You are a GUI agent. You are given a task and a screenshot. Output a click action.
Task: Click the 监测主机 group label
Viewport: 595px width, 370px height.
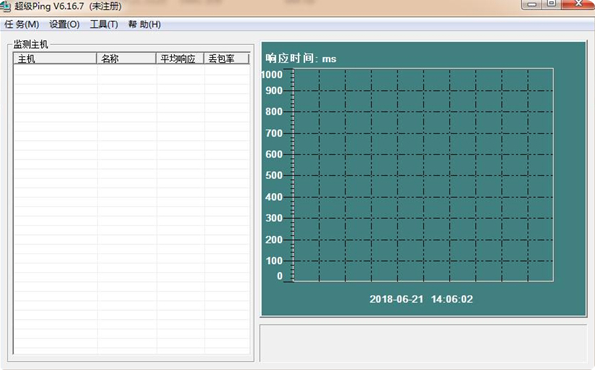pos(31,44)
